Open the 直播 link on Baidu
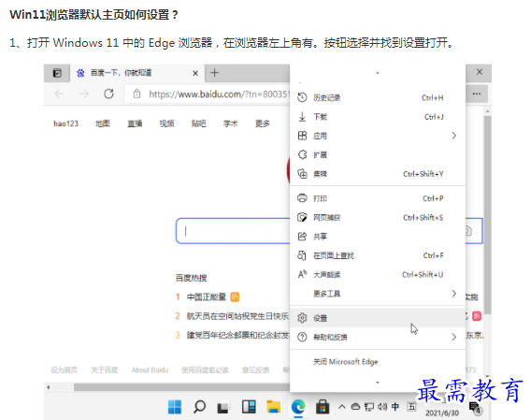Viewport: 531px width, 420px height. tap(135, 123)
